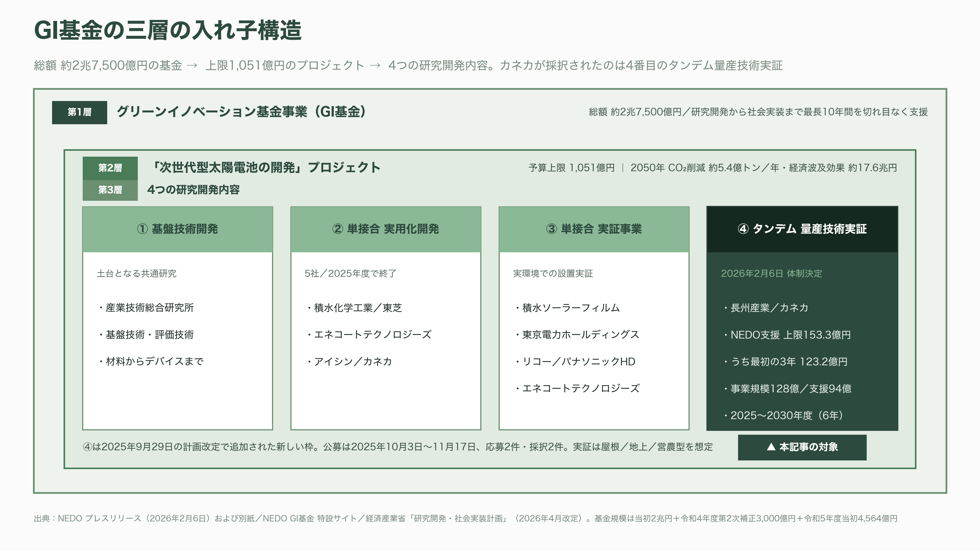980x551 pixels.
Task: Click the 第2層 badge
Action: (110, 168)
